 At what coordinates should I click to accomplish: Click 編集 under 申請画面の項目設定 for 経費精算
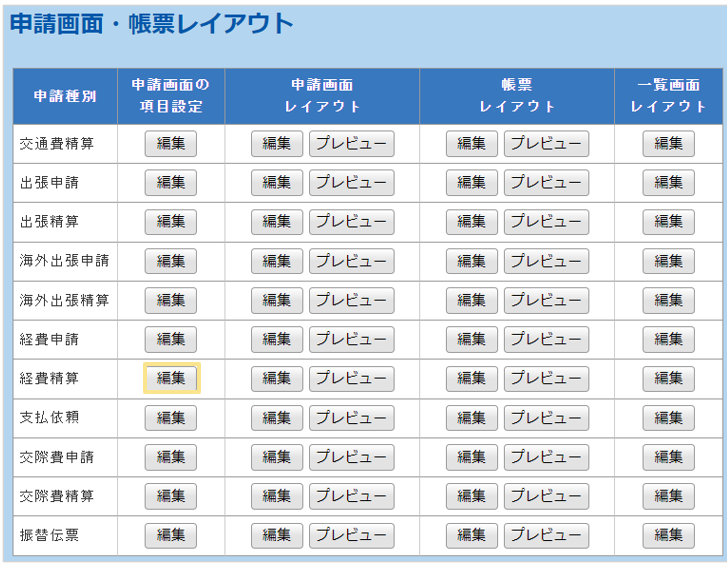171,378
